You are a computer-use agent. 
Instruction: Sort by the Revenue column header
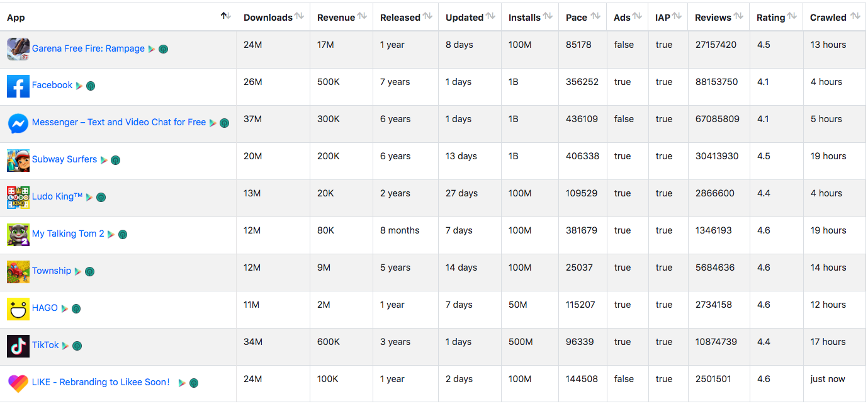(x=363, y=16)
